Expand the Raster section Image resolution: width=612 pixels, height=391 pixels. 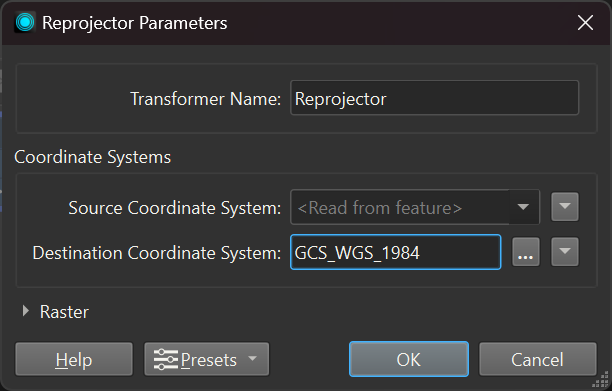coord(26,311)
